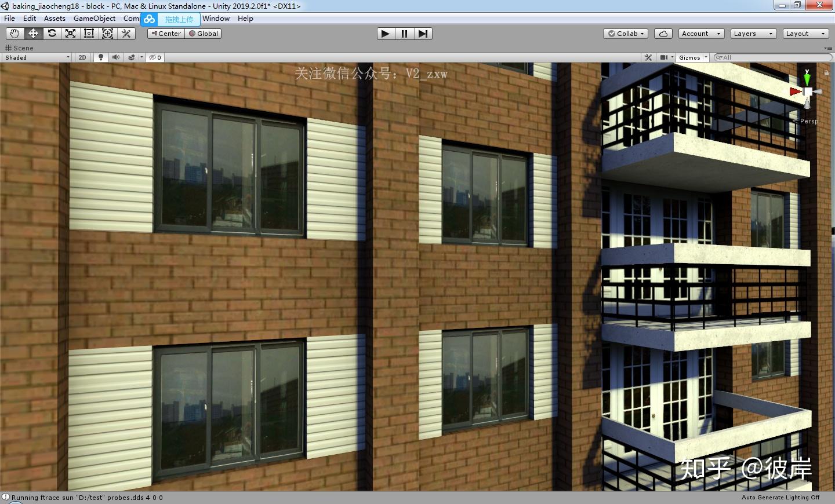Toggle scene lighting with the lightbulb icon

point(101,57)
